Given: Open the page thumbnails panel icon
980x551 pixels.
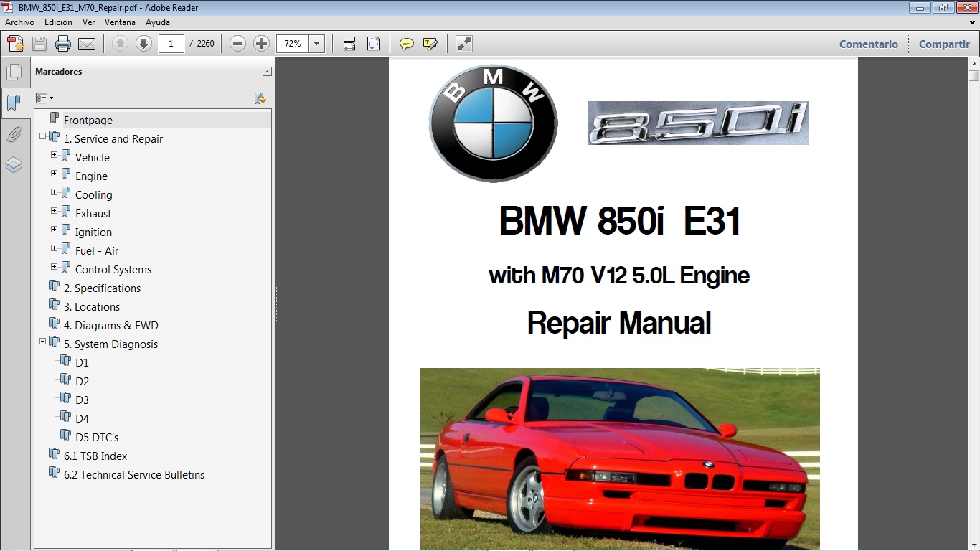Looking at the screenshot, I should tap(14, 72).
